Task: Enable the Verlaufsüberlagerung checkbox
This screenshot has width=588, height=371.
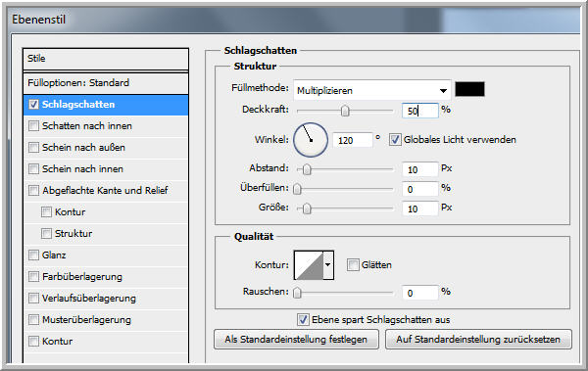Action: click(33, 298)
